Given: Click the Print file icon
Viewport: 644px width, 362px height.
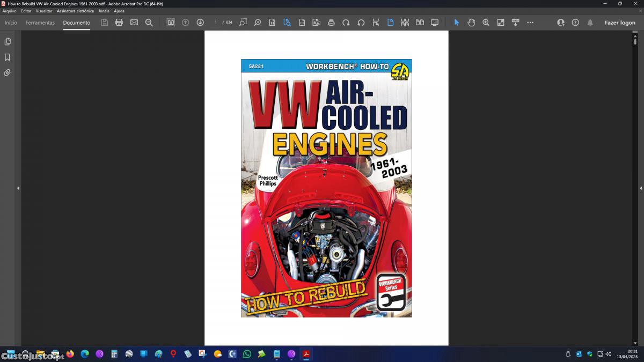Looking at the screenshot, I should pos(119,23).
